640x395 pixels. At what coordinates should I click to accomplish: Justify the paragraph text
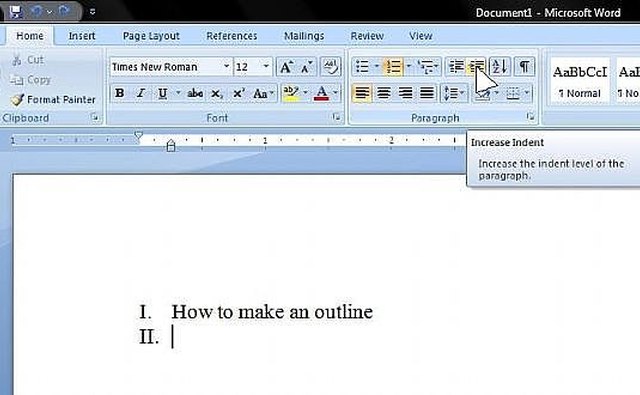(x=427, y=93)
